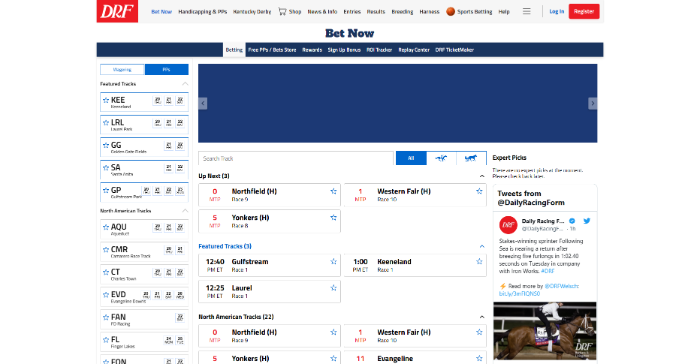Star the Keeneland 1:00 race card
Screen dimensions: 700x364
[479, 261]
